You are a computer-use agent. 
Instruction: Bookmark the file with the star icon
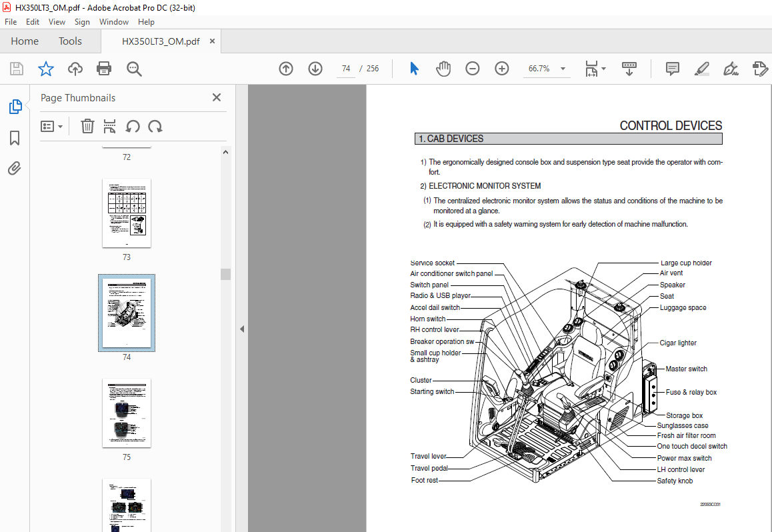46,69
